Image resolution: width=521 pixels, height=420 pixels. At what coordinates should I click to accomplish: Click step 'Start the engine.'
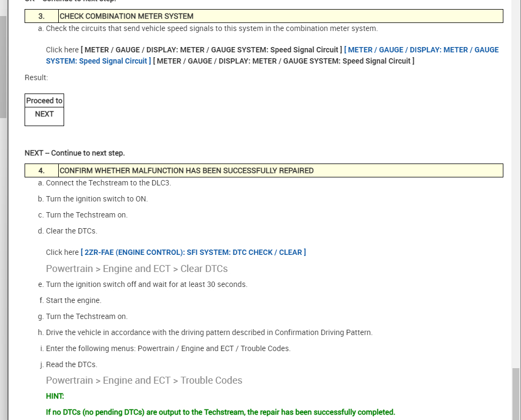pyautogui.click(x=73, y=300)
